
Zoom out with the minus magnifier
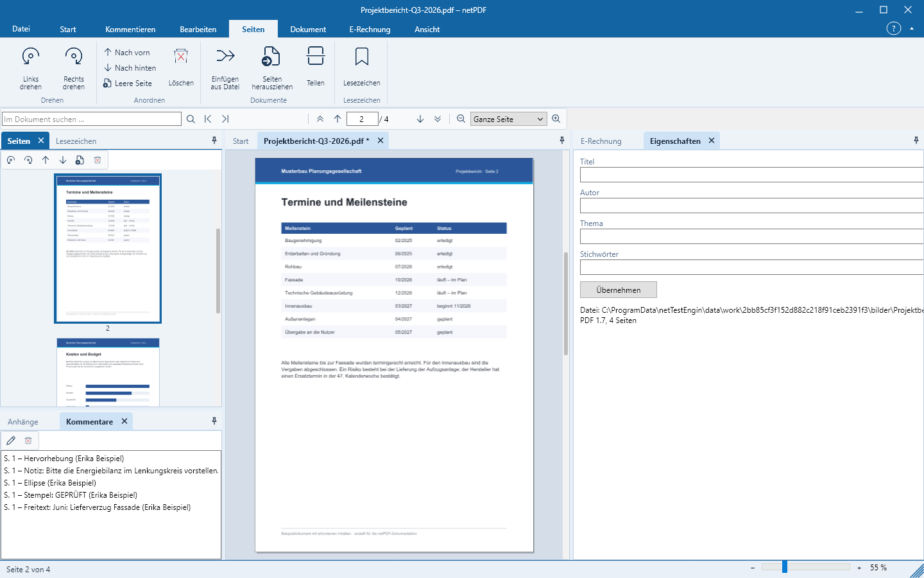461,119
